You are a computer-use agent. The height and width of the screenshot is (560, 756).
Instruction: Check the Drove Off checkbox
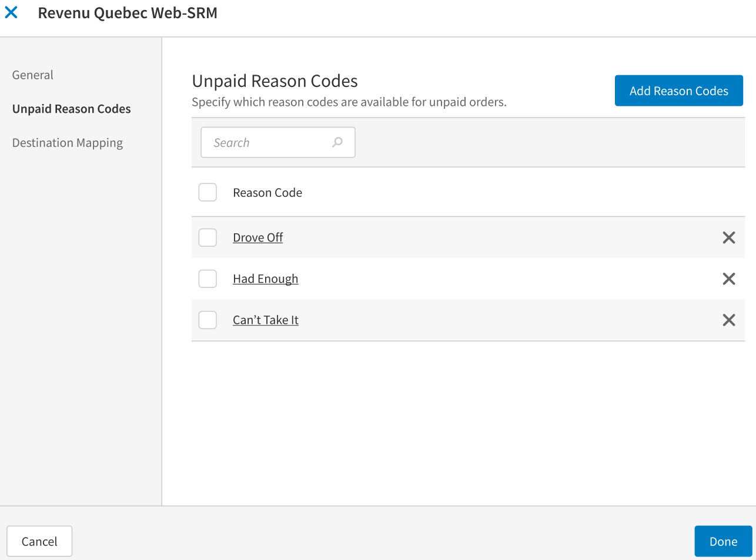pos(208,237)
